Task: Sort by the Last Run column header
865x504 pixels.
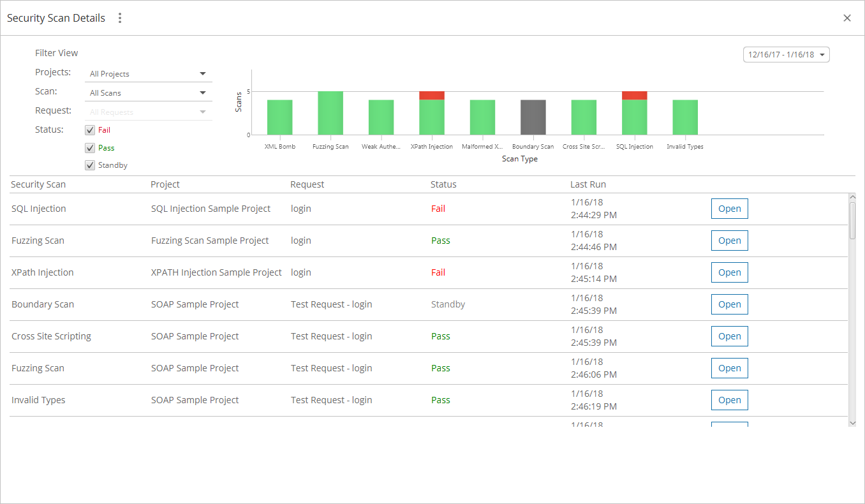Action: 588,184
